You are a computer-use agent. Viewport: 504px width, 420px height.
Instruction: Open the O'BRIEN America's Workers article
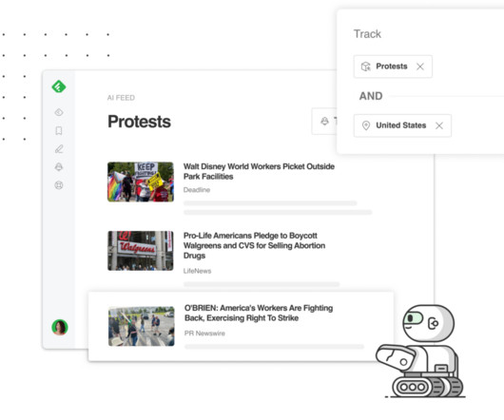(259, 313)
